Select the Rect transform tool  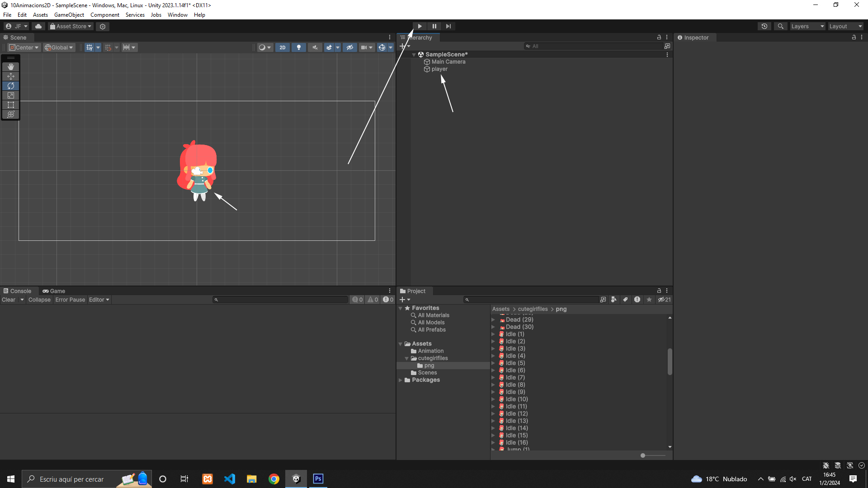pyautogui.click(x=11, y=105)
